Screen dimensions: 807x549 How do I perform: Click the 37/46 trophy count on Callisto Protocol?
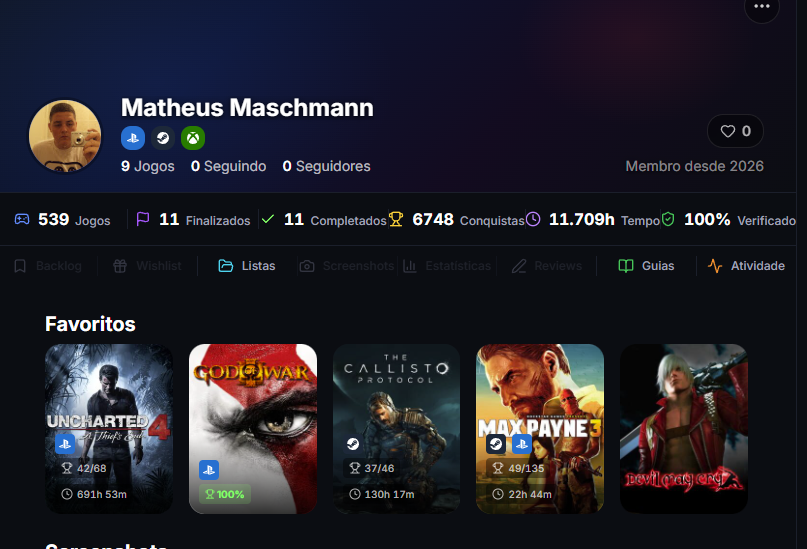coord(371,468)
